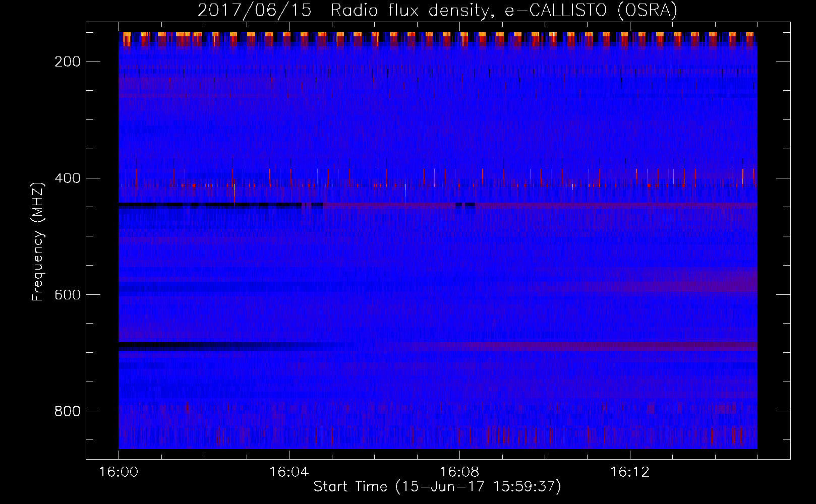The width and height of the screenshot is (816, 504).
Task: Click the 16:00 time tick label
Action: [x=119, y=472]
